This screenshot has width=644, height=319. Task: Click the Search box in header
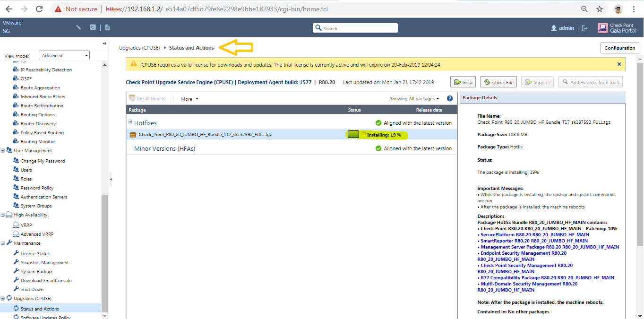[x=355, y=28]
